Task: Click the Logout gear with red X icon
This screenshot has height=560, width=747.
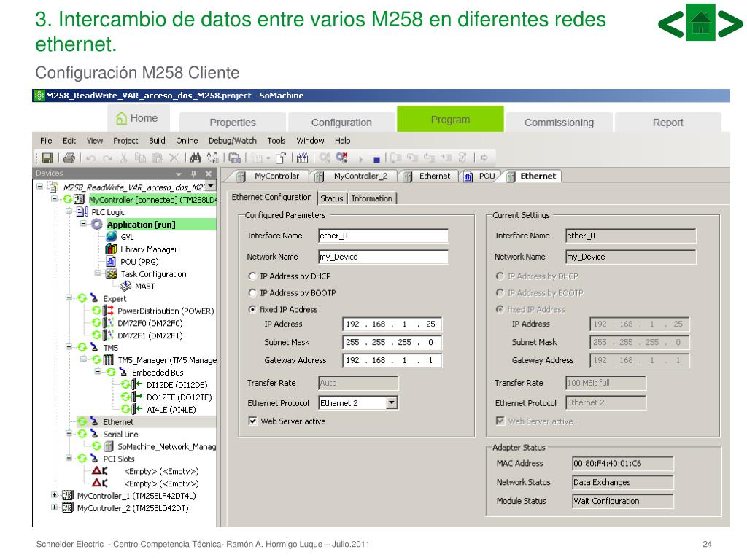Action: (x=341, y=157)
